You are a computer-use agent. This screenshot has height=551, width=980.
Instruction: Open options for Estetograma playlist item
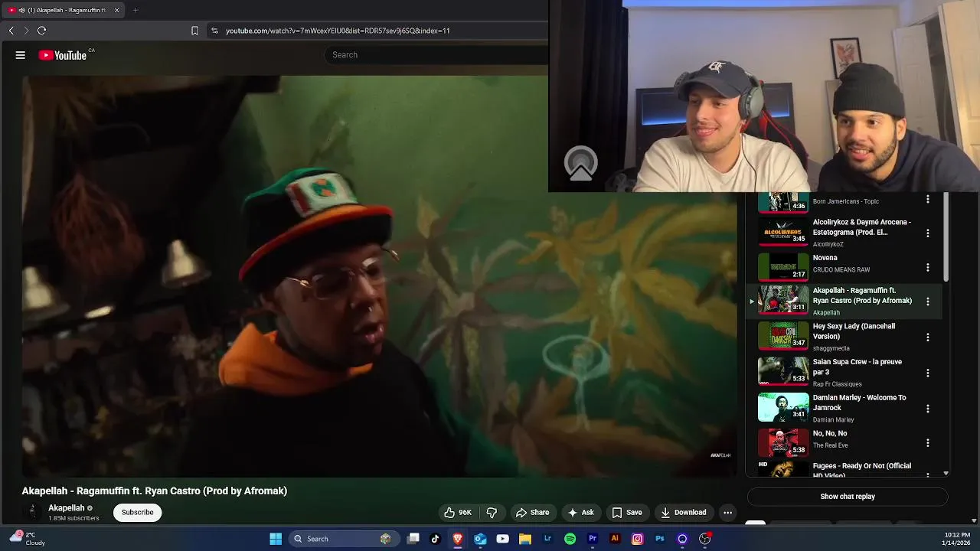[928, 233]
